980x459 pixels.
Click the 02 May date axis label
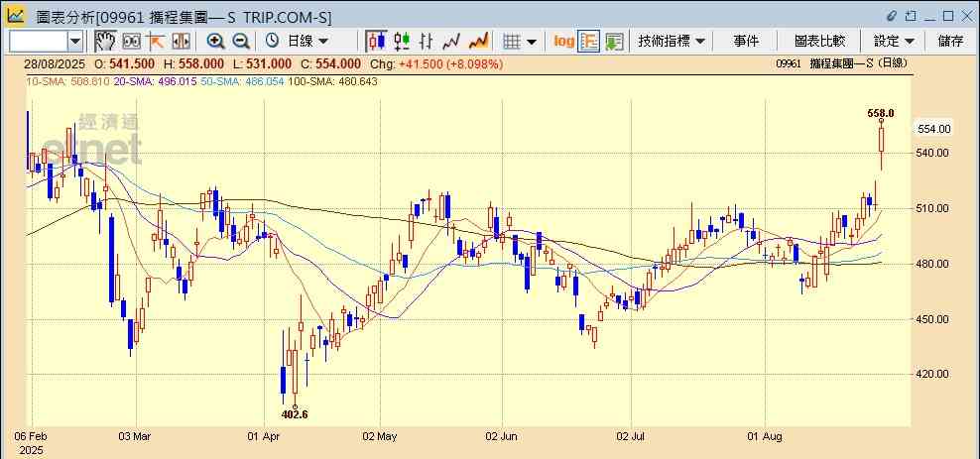(x=380, y=435)
